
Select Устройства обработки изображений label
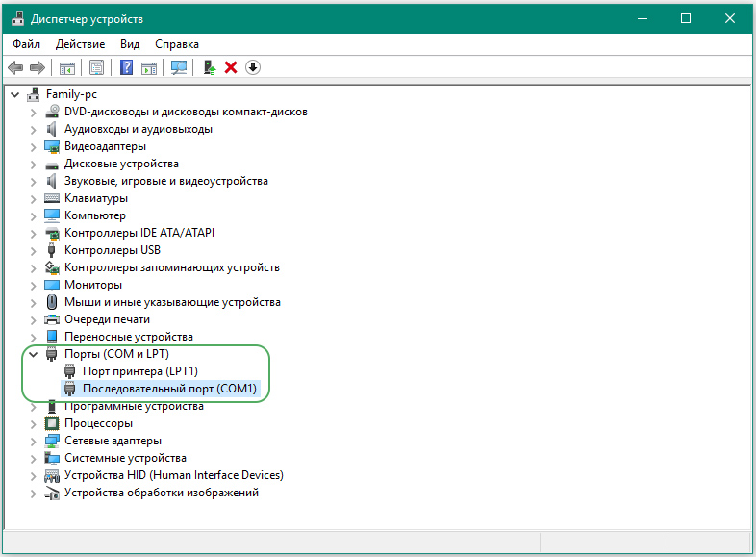[x=162, y=493]
